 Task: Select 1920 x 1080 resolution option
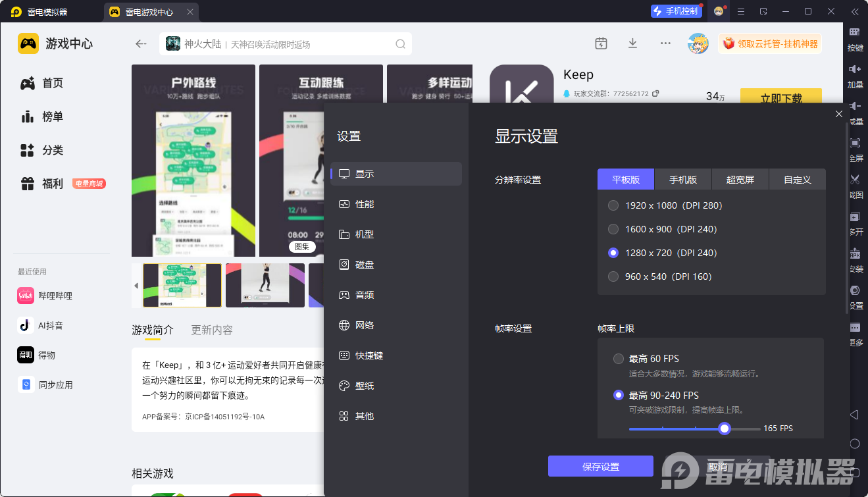[613, 205]
